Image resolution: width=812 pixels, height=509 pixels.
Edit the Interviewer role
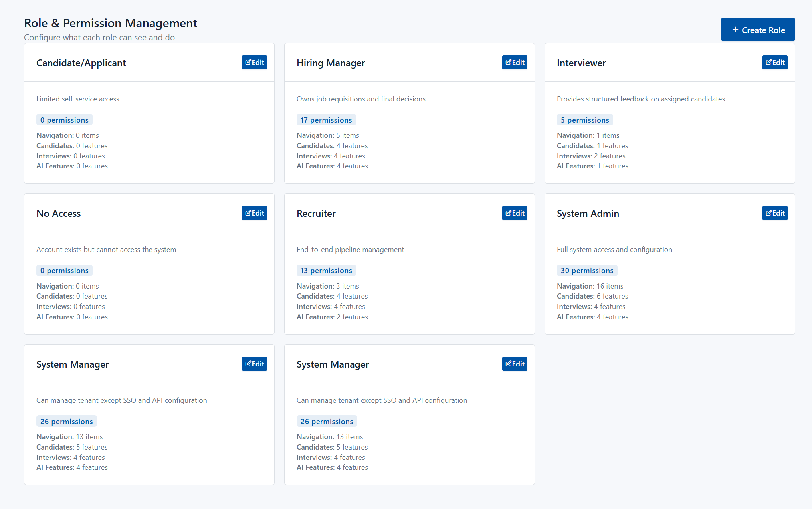774,63
